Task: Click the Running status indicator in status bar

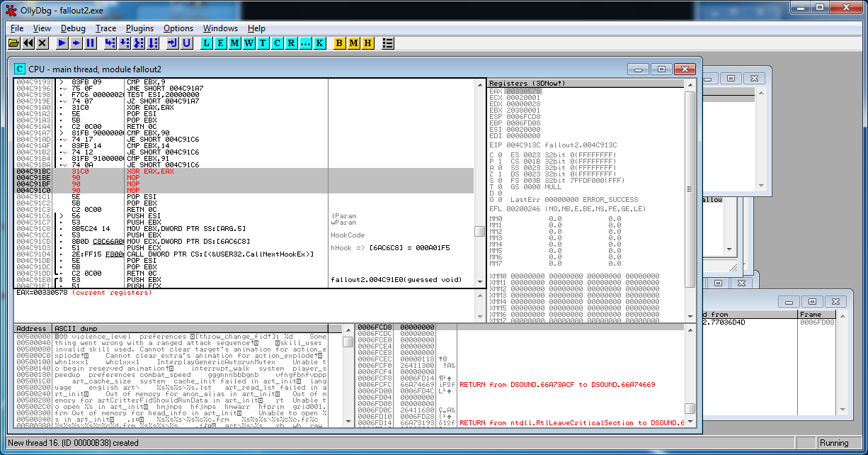Action: pyautogui.click(x=834, y=443)
